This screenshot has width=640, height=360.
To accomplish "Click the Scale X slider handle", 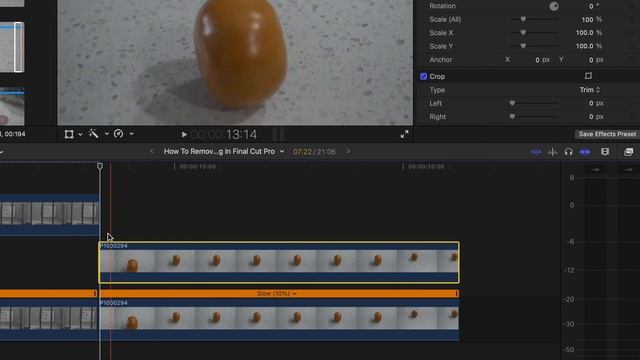I will pos(523,33).
